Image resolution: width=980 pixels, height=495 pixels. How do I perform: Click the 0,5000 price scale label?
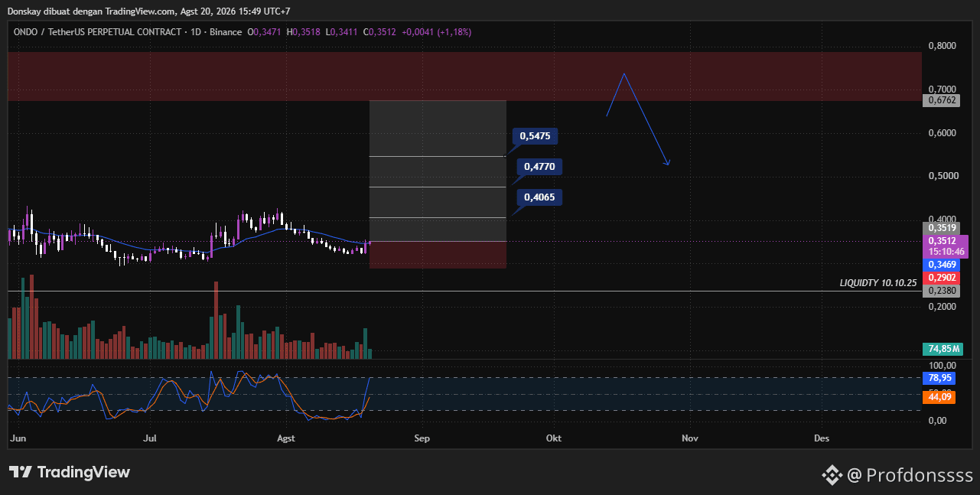coord(942,176)
